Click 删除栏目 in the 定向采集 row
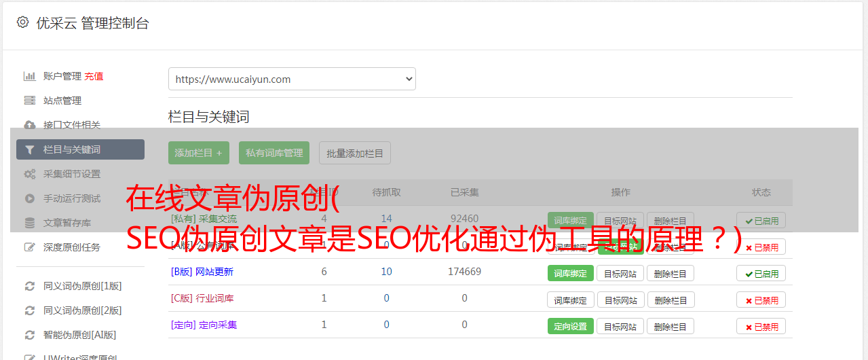 tap(670, 326)
